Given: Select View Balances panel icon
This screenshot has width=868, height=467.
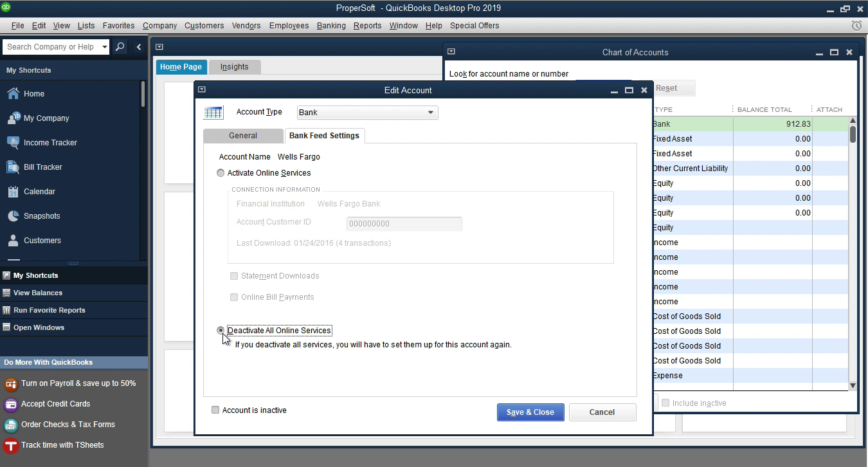Looking at the screenshot, I should [x=6, y=293].
